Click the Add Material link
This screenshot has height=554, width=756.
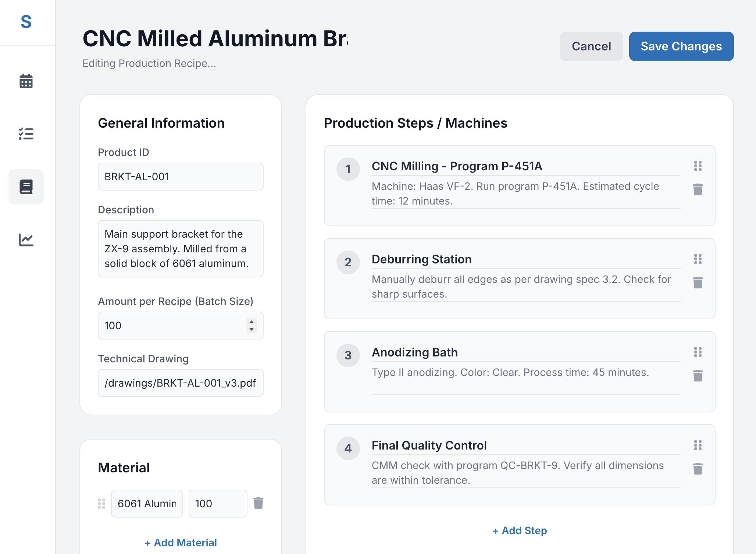[181, 543]
